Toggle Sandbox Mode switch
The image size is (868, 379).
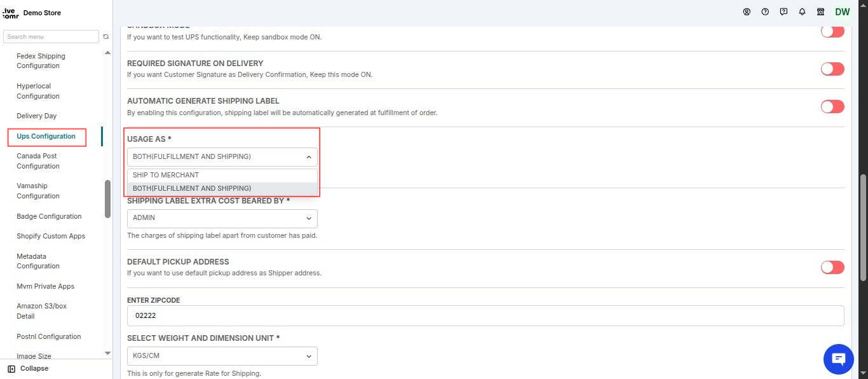[x=832, y=31]
